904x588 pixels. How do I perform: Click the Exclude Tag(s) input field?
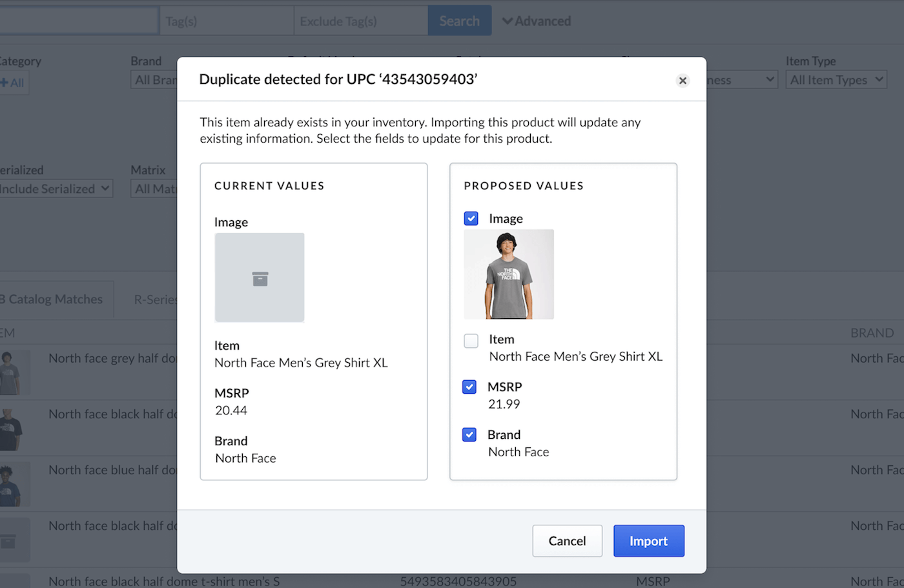pyautogui.click(x=360, y=21)
